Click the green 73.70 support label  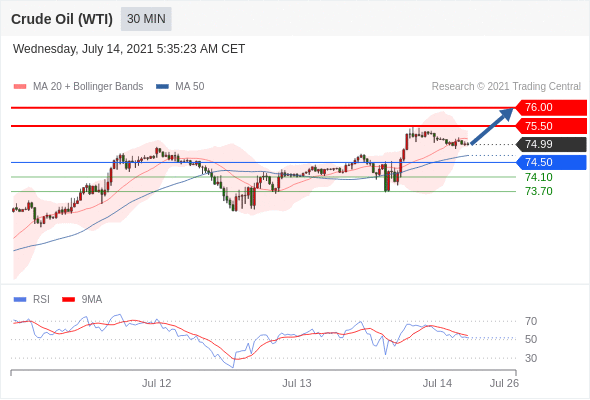click(539, 192)
